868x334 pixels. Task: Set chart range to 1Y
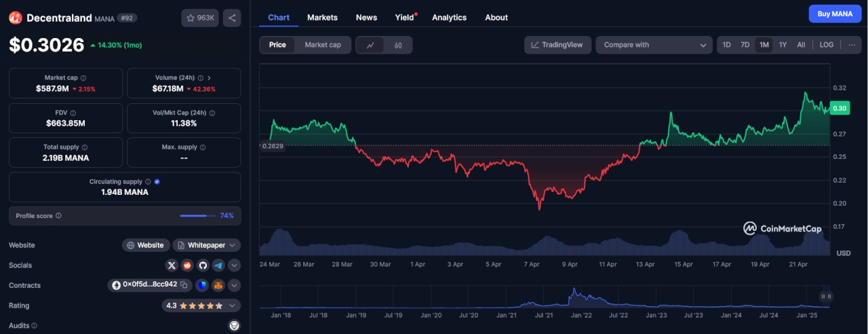(x=783, y=45)
